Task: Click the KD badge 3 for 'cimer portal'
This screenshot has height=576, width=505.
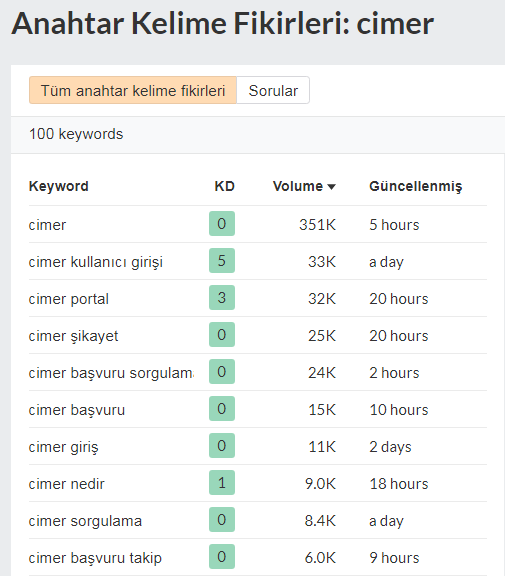Action: [x=222, y=298]
